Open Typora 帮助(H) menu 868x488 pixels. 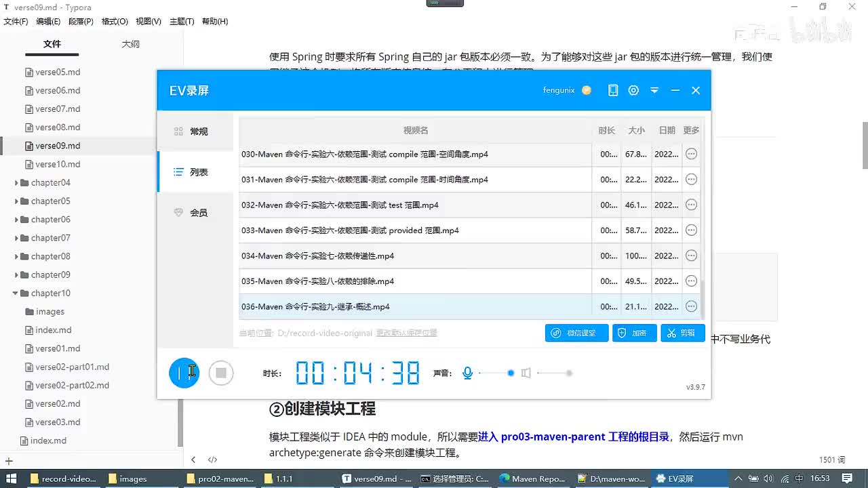click(214, 22)
